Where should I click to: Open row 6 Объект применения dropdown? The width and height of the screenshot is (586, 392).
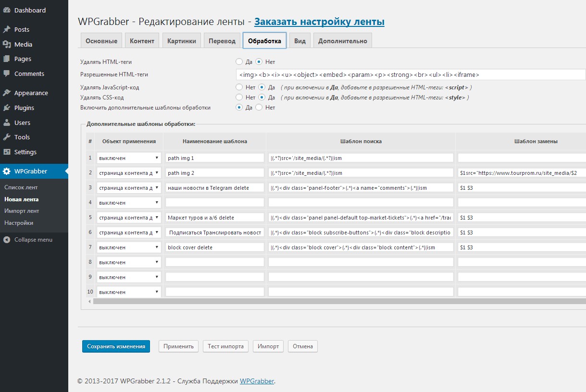129,233
